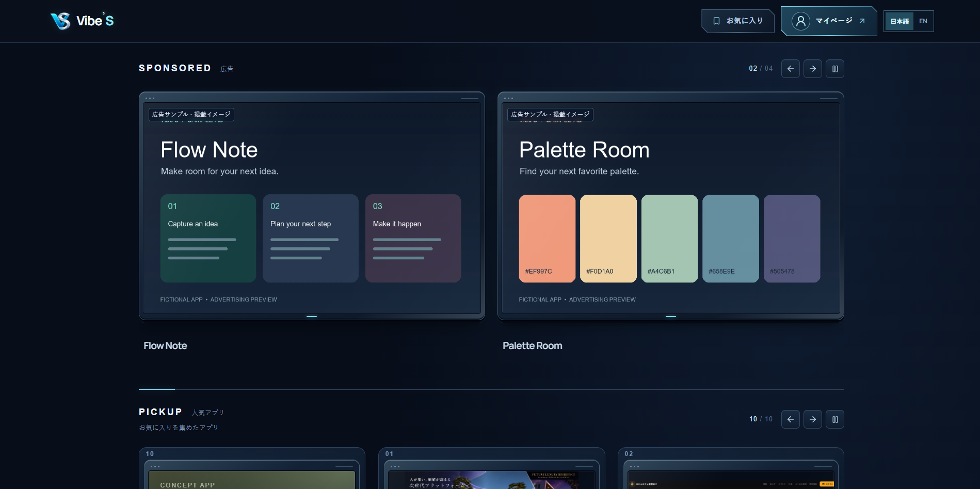Click the SPONSORED section heading
The width and height of the screenshot is (980, 489).
click(x=175, y=68)
